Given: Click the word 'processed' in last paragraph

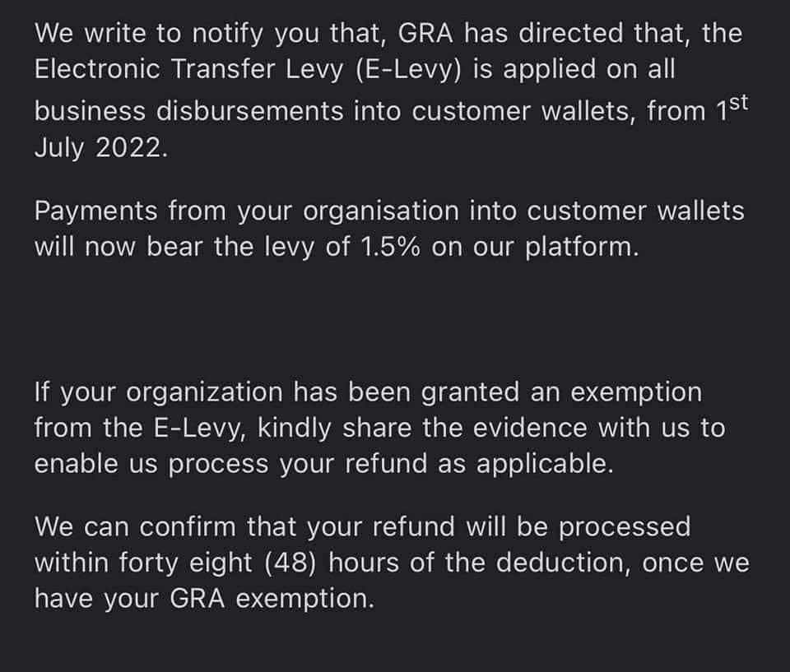Looking at the screenshot, I should tap(625, 527).
